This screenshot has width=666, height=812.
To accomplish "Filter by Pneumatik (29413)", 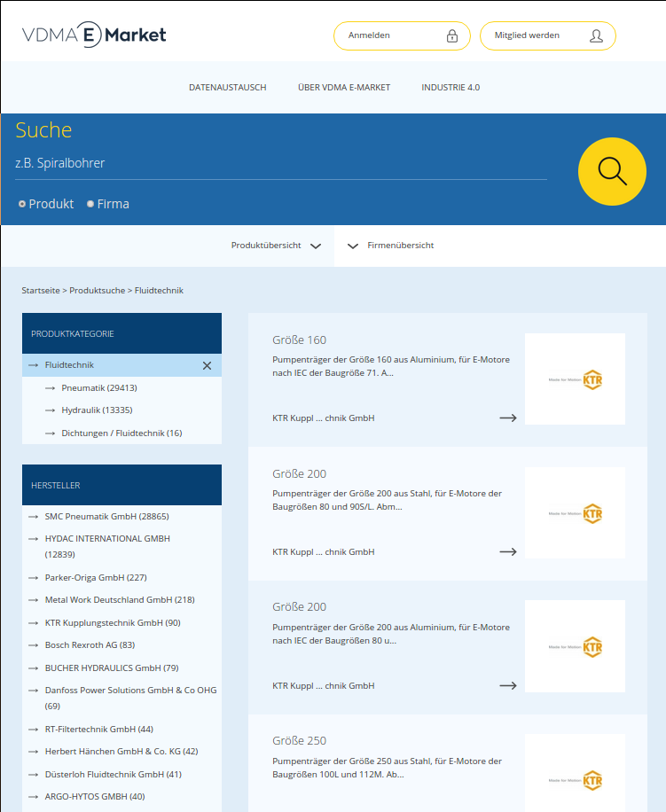I will coord(99,388).
